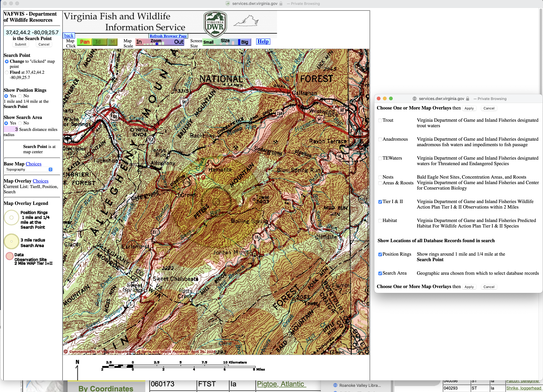Click the Virginia DWR shield logo
This screenshot has width=543, height=392.
pyautogui.click(x=215, y=24)
